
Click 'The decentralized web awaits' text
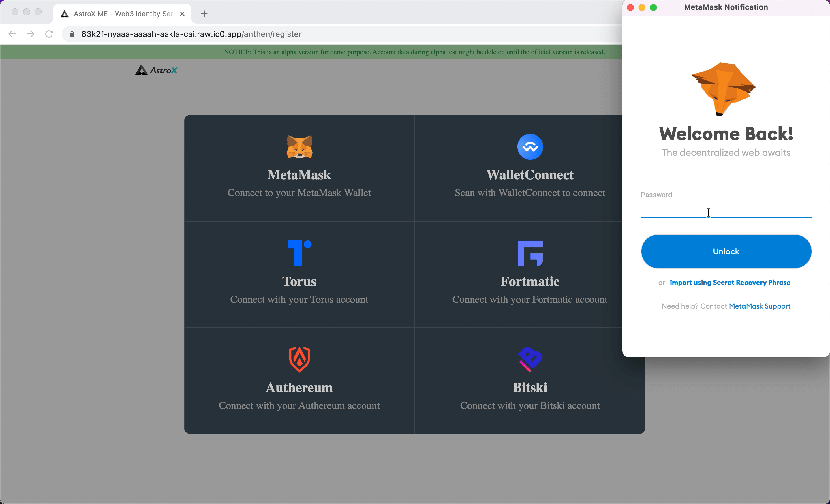[726, 153]
